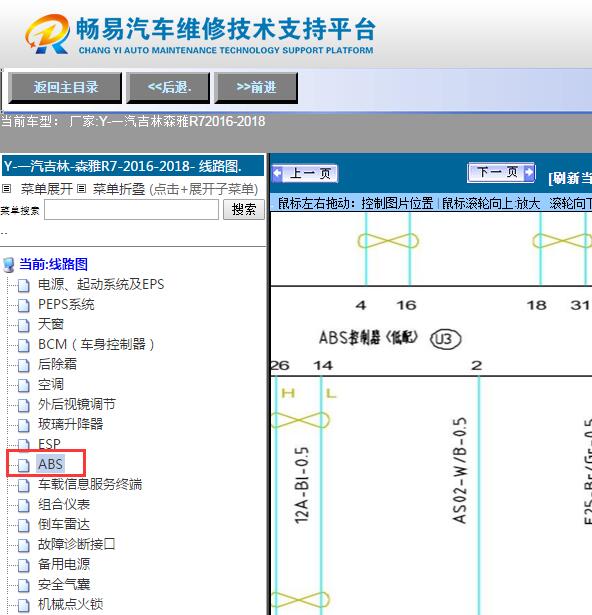Click the wiring header Y-一汽吉林-森雅R7-2016-2018-线路图
Screen dimensions: 592x615
pyautogui.click(x=133, y=166)
